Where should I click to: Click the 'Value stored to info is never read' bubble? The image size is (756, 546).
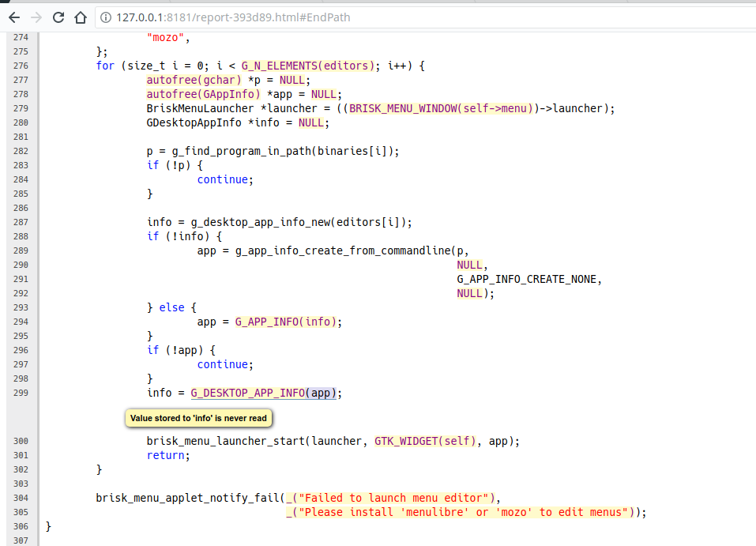[x=198, y=418]
